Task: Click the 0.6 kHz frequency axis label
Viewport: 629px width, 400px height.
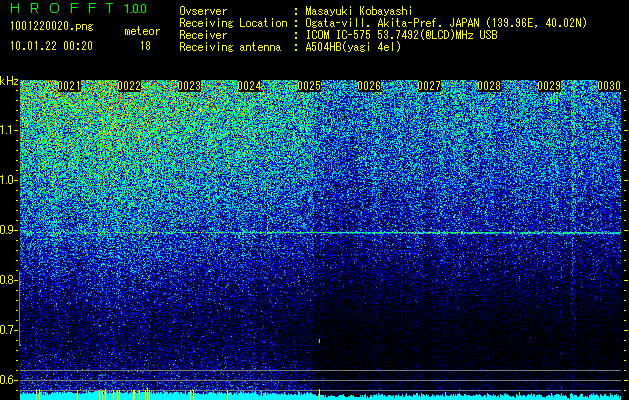Action: [8, 380]
